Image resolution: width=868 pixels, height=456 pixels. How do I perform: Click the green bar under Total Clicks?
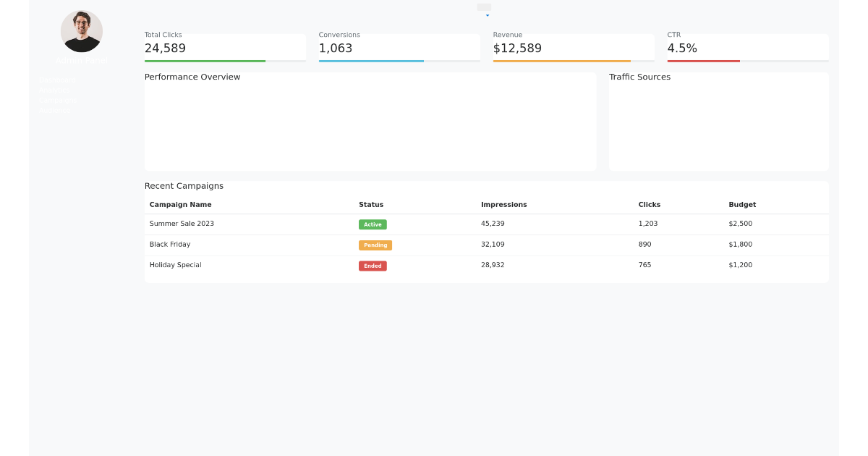[205, 59]
